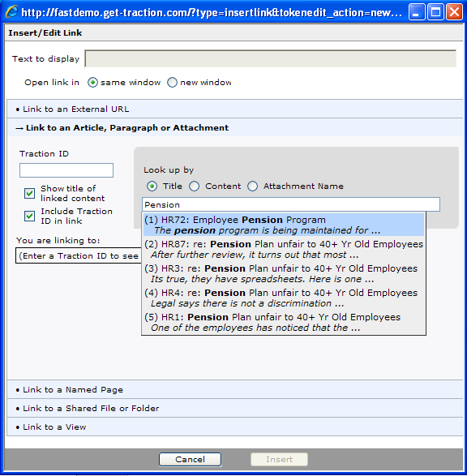Select the 'same window' radio option
This screenshot has height=476, width=467.
[92, 83]
